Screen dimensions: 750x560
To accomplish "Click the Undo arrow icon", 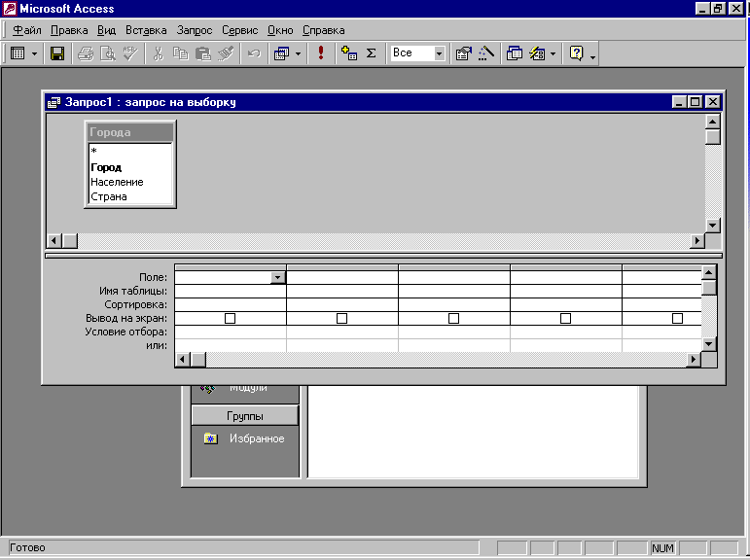I will coord(254,53).
